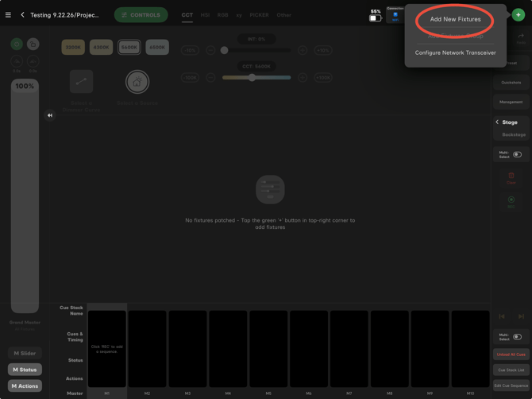The image size is (532, 399).
Task: Decrease intensity by 10%
Action: [190, 51]
